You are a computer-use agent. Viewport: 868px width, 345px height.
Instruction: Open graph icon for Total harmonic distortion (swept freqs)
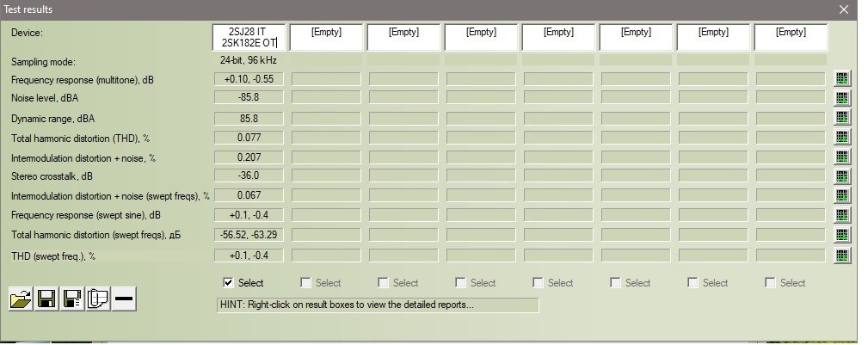click(842, 235)
